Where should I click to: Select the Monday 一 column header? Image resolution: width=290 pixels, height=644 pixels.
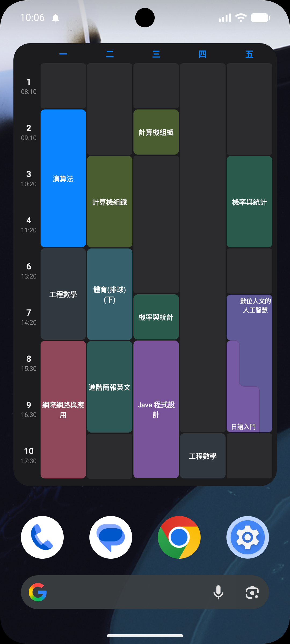point(63,54)
